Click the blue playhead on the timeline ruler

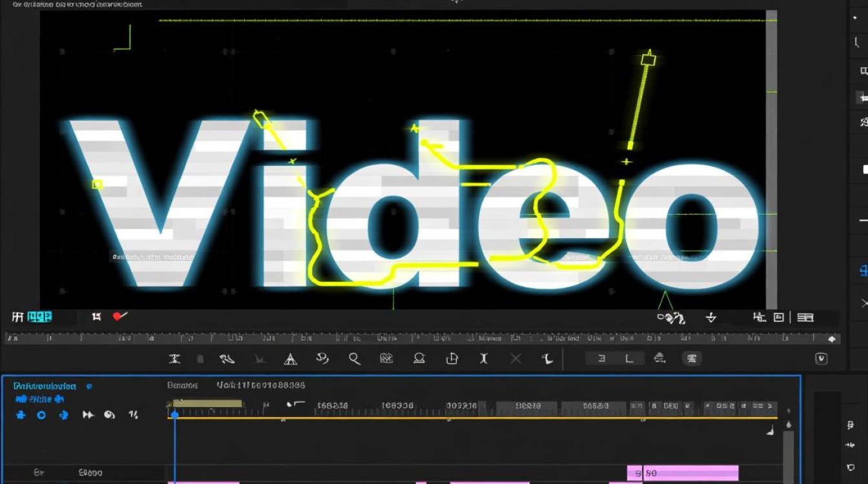point(174,414)
